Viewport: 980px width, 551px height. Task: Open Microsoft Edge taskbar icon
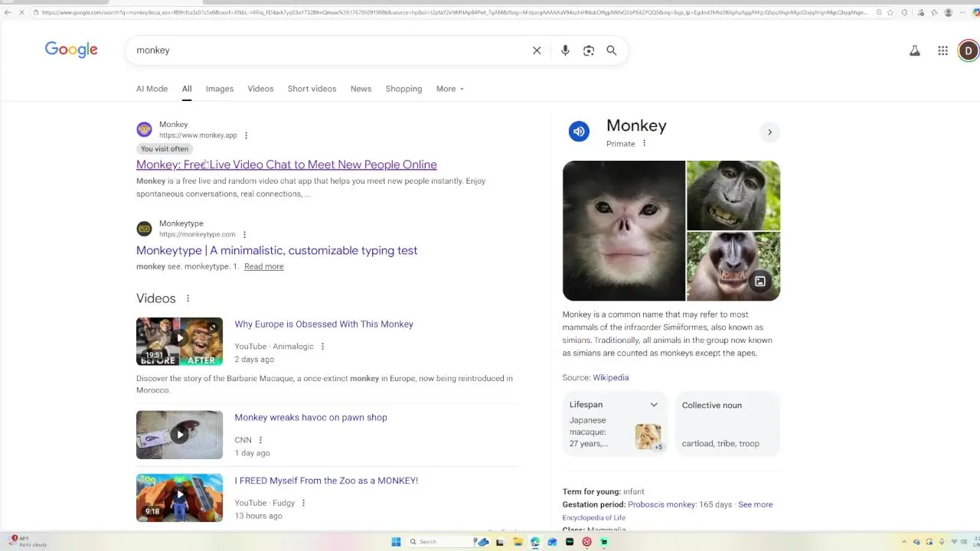(x=535, y=542)
